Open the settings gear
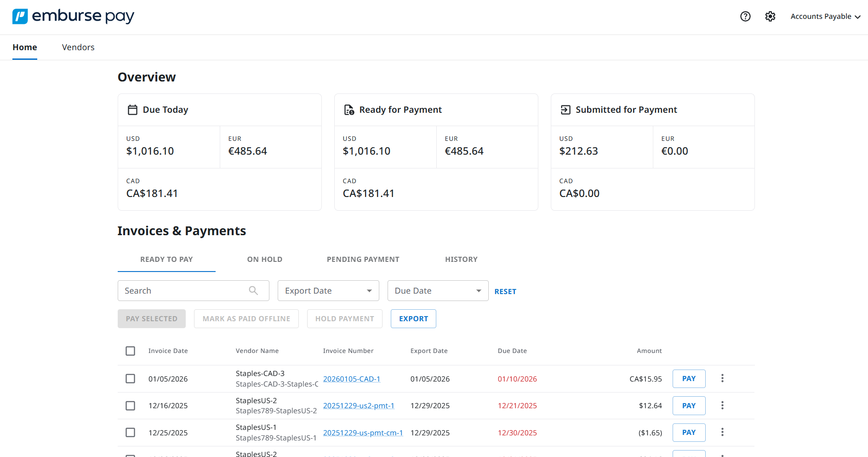This screenshot has width=868, height=457. coord(770,17)
